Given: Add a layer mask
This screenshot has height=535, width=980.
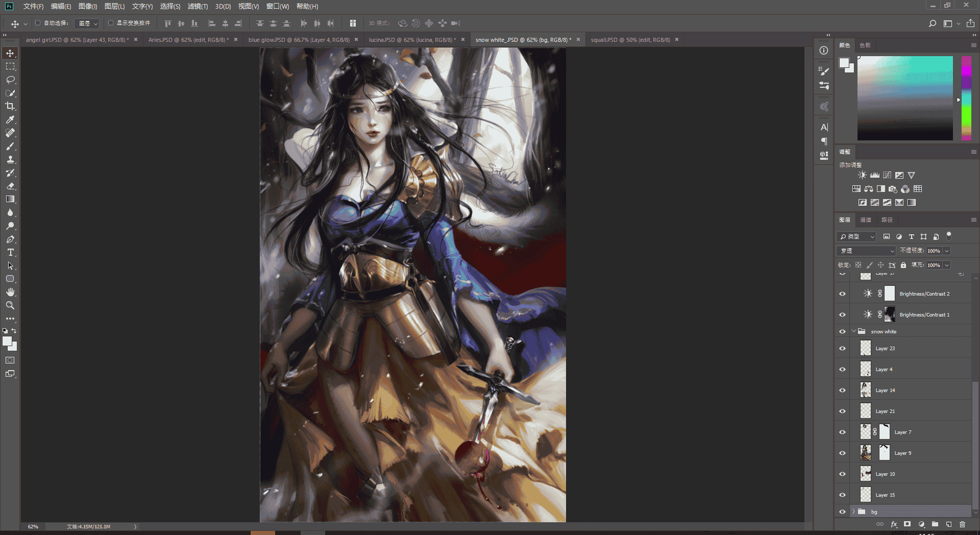Looking at the screenshot, I should coord(907,524).
